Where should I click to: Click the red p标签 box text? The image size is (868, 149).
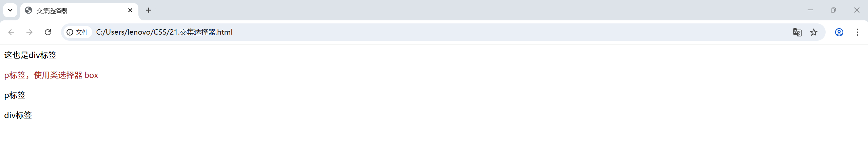pyautogui.click(x=51, y=75)
